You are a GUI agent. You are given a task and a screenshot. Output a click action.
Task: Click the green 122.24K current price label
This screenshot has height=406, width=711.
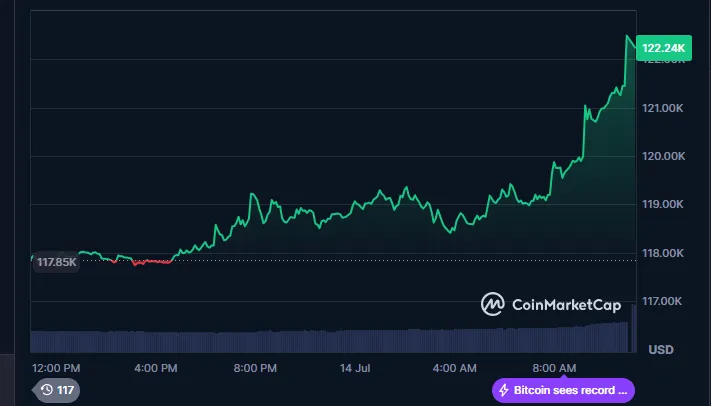(664, 47)
